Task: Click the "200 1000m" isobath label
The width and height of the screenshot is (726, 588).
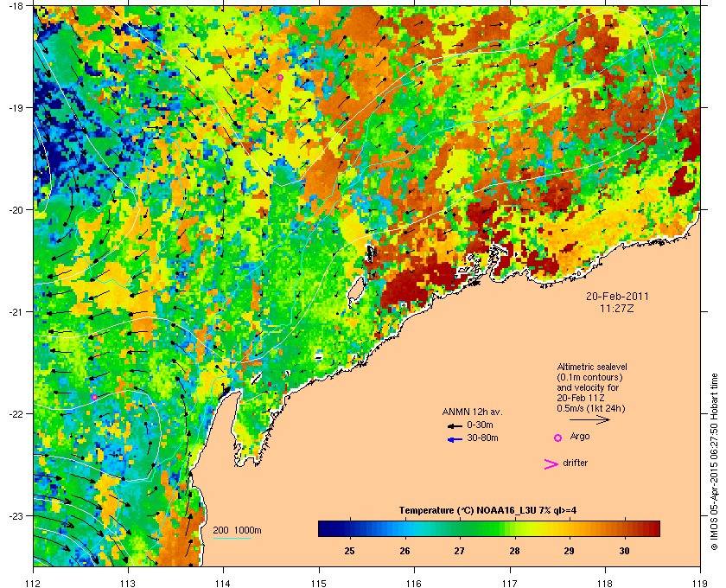Action: point(237,531)
